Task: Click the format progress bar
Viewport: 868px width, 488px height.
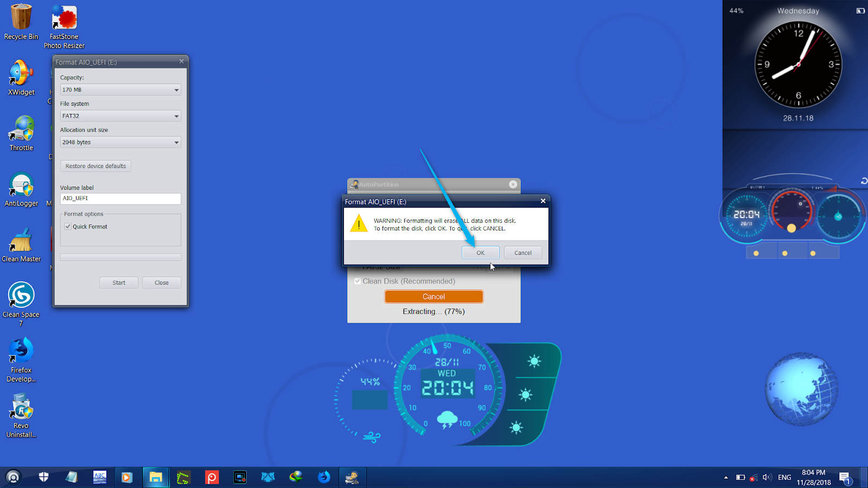Action: (x=120, y=256)
